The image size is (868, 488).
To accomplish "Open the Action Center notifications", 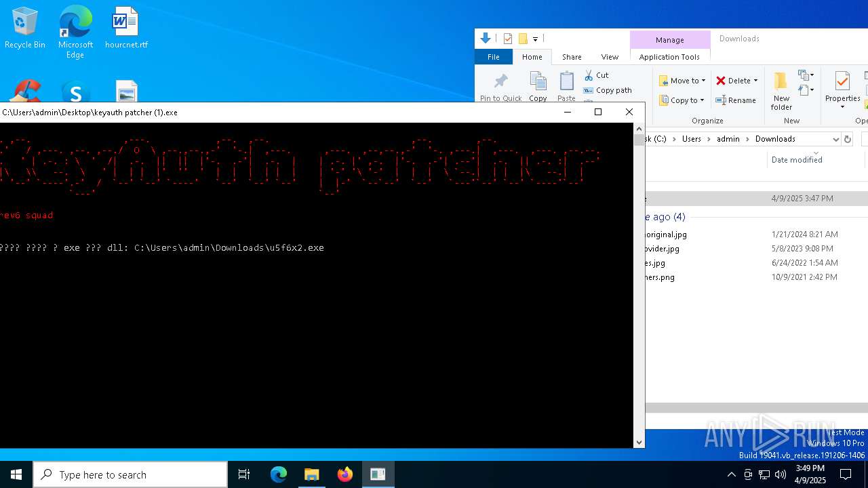I will [x=846, y=474].
